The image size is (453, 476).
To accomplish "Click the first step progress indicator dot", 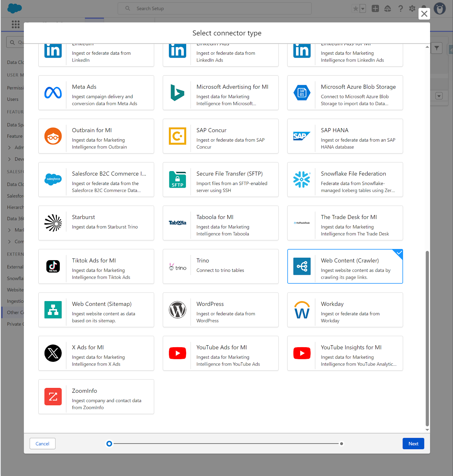I will point(109,444).
